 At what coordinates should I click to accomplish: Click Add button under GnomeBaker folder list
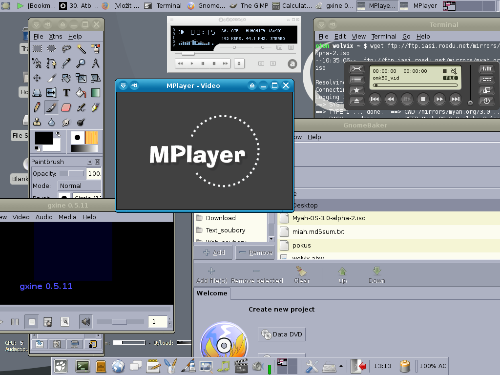[214, 253]
